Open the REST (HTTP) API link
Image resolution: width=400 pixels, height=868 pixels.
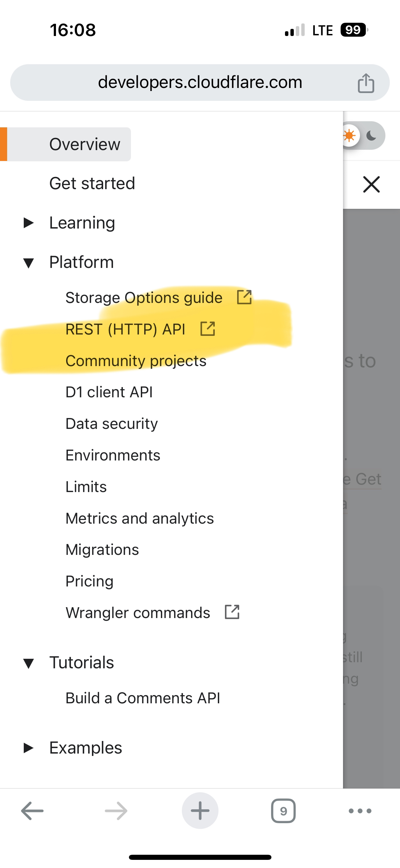coord(126,329)
